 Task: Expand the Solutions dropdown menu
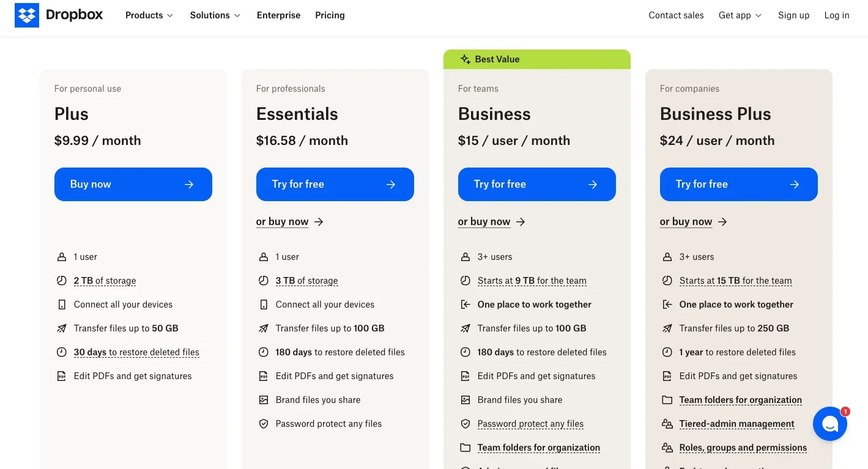click(x=215, y=15)
